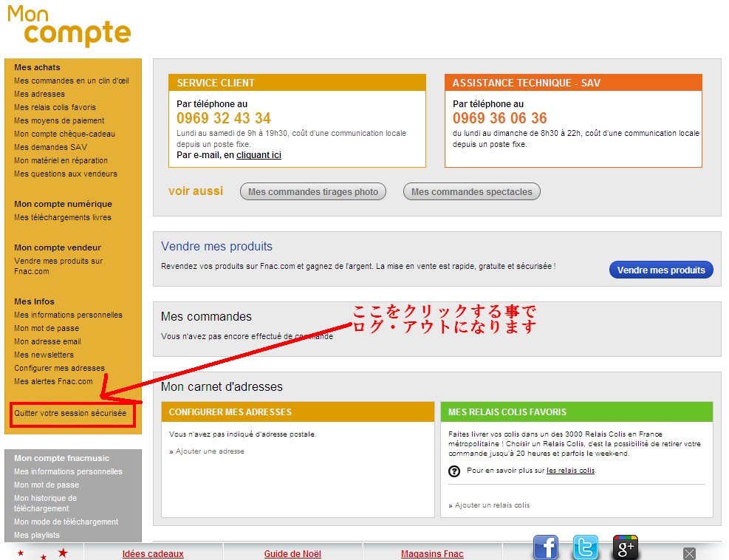Open Guide de Noël in the bottom bar
This screenshot has width=729, height=560.
click(292, 553)
